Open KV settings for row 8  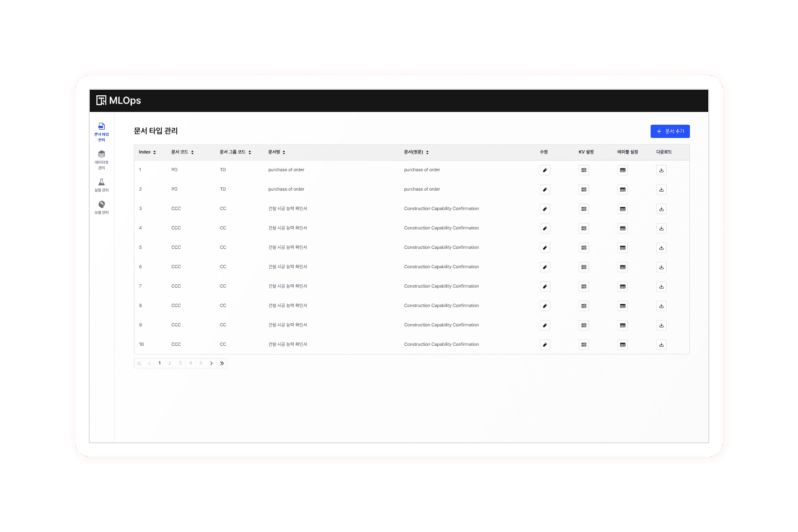584,306
